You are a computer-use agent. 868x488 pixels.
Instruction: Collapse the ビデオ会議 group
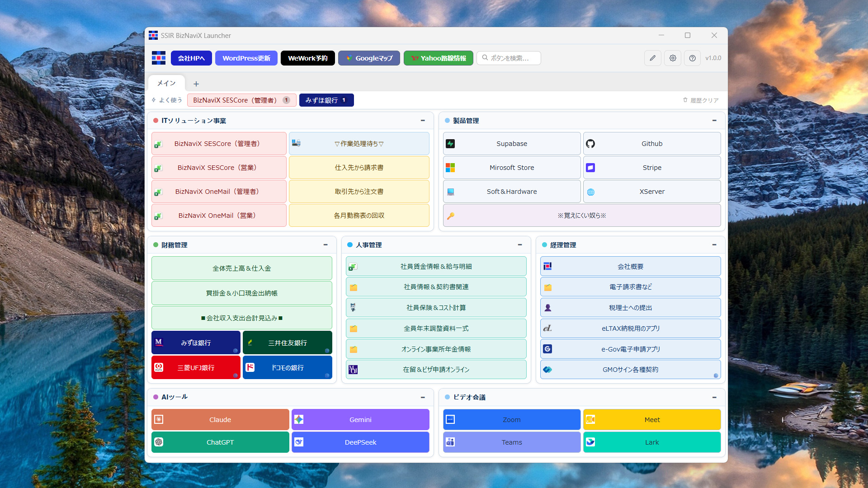[x=714, y=397]
